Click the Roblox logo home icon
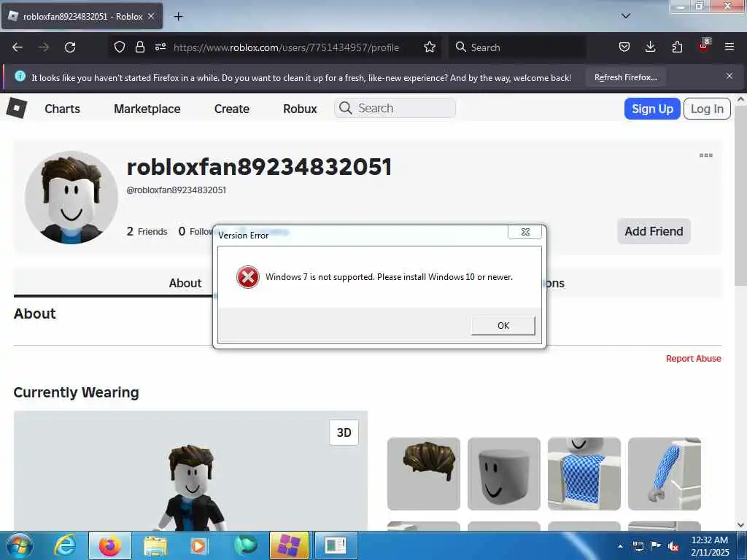The height and width of the screenshot is (560, 747). pos(17,108)
